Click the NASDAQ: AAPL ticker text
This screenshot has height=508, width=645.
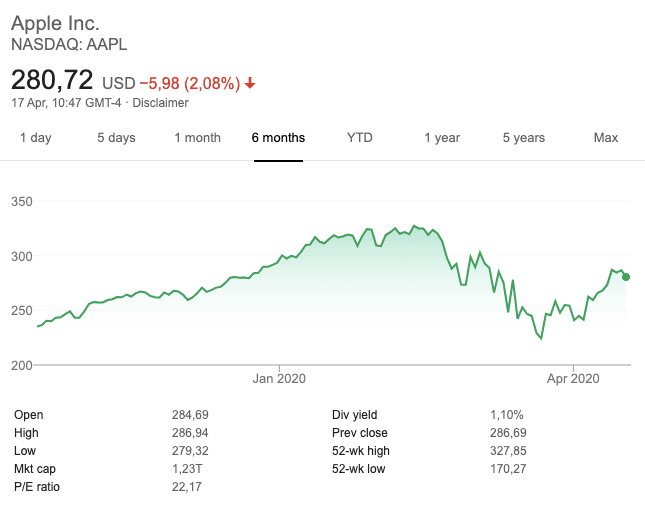[x=69, y=44]
